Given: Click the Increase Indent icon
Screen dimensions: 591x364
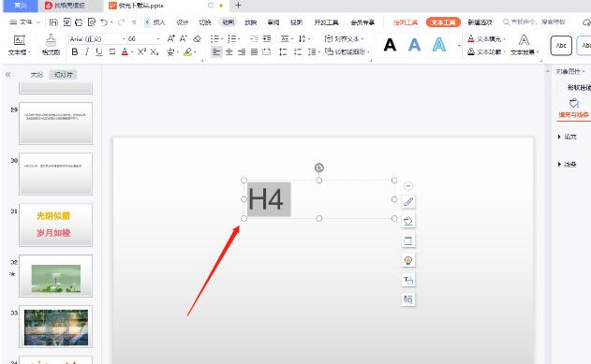Looking at the screenshot, I should (267, 38).
